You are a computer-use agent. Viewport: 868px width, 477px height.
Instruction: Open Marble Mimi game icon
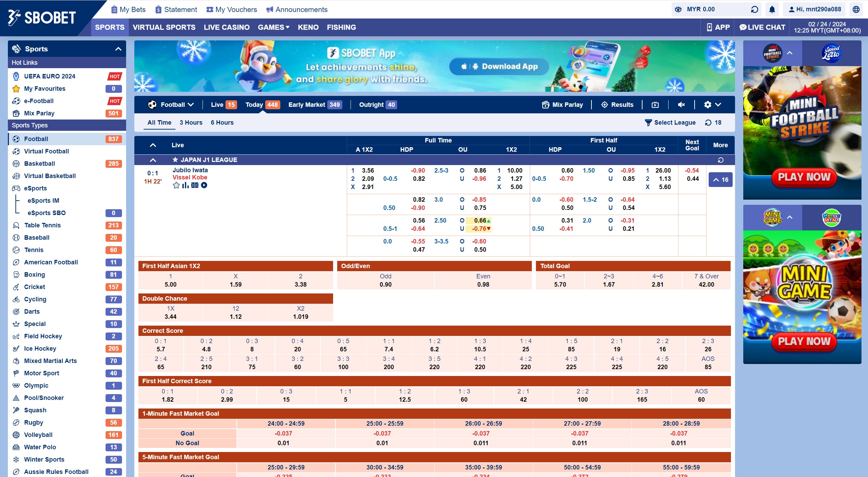tap(831, 217)
